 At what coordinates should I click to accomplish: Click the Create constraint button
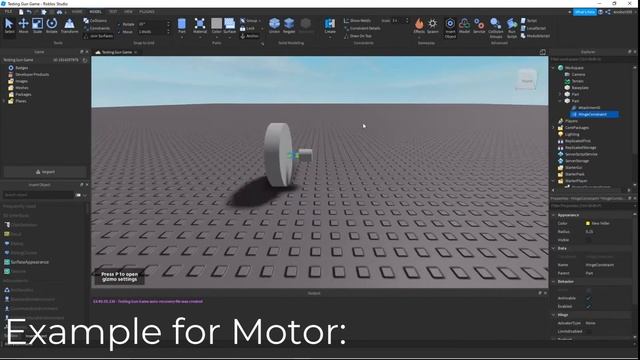[330, 25]
